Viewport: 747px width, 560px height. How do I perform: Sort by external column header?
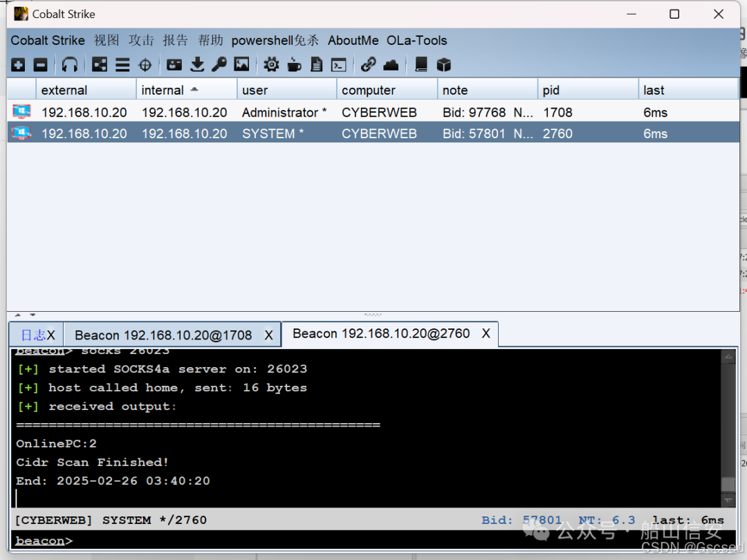click(x=86, y=90)
